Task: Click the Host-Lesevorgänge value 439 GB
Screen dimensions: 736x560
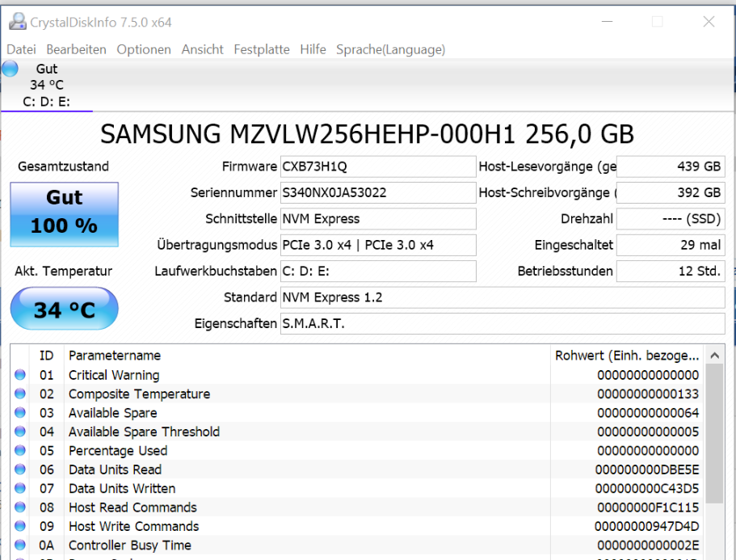Action: (x=671, y=166)
